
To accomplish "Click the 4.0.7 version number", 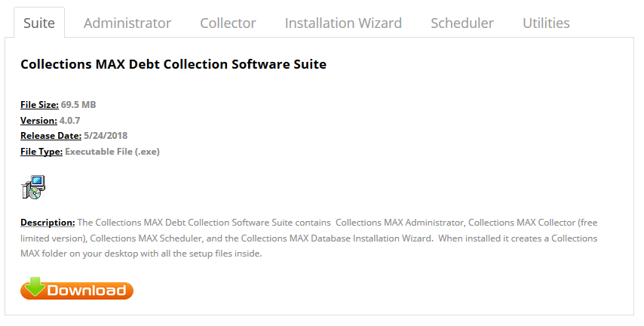I will 70,121.
